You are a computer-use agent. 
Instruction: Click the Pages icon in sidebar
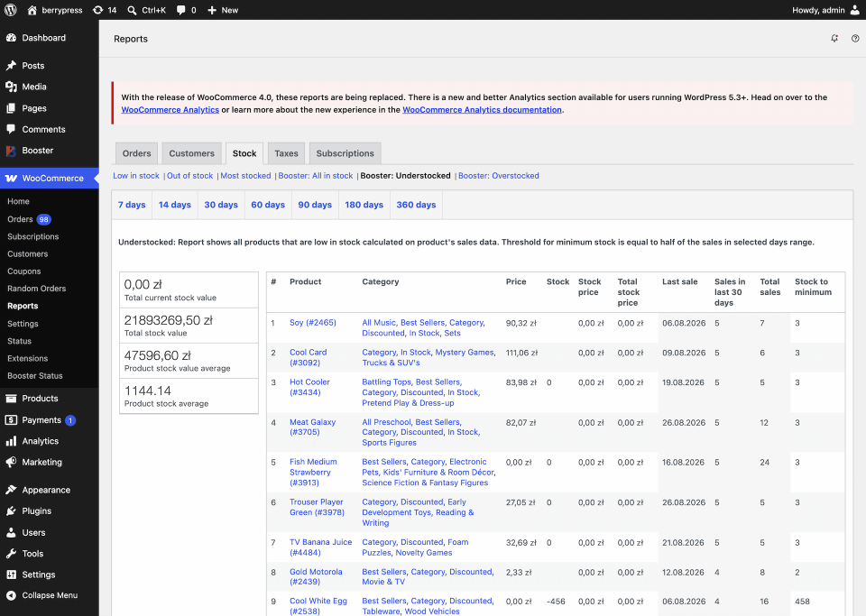pyautogui.click(x=11, y=108)
